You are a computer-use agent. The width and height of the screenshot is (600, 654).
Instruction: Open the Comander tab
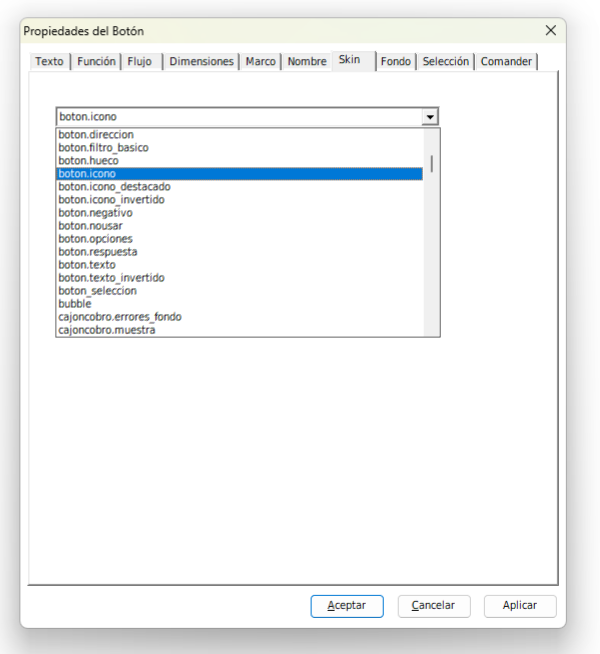point(506,61)
